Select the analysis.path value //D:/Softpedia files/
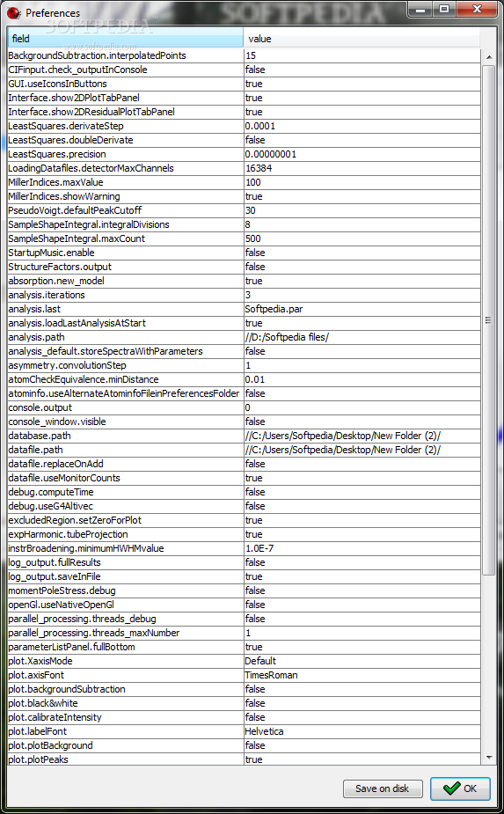 coord(362,337)
